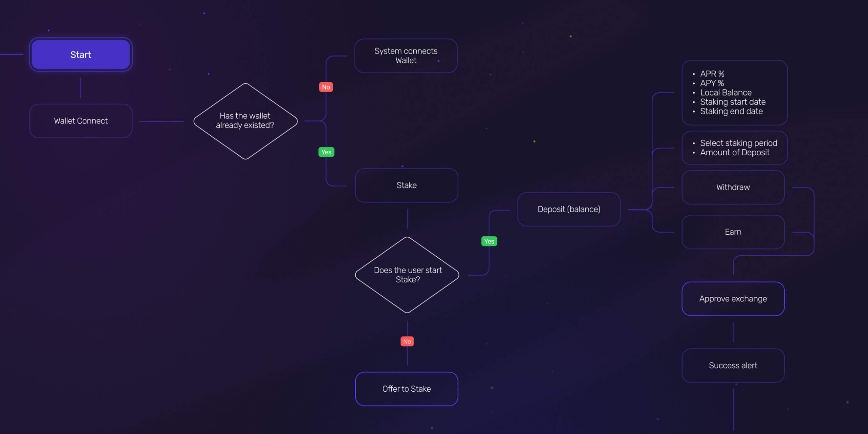Click the Wallet Connect process node

tap(81, 121)
